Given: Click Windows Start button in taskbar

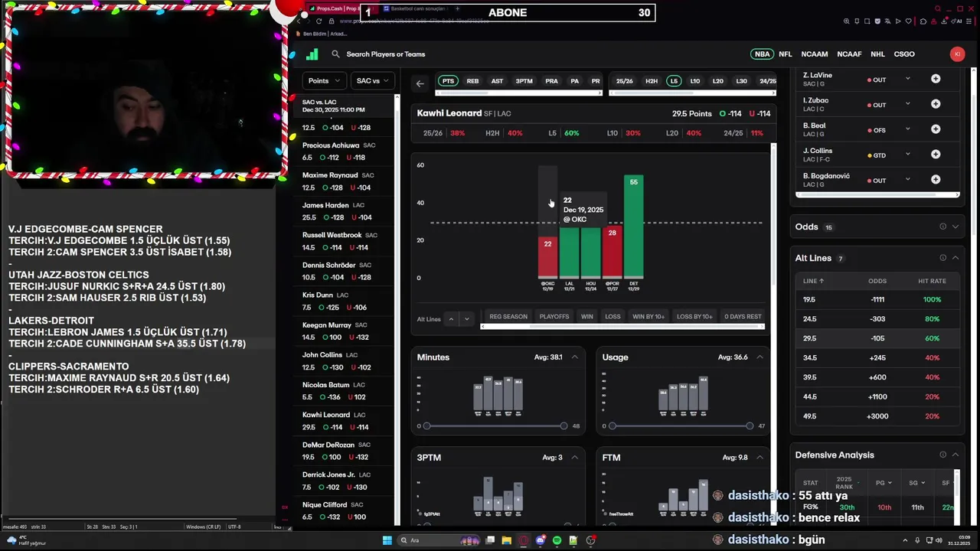Looking at the screenshot, I should point(387,540).
